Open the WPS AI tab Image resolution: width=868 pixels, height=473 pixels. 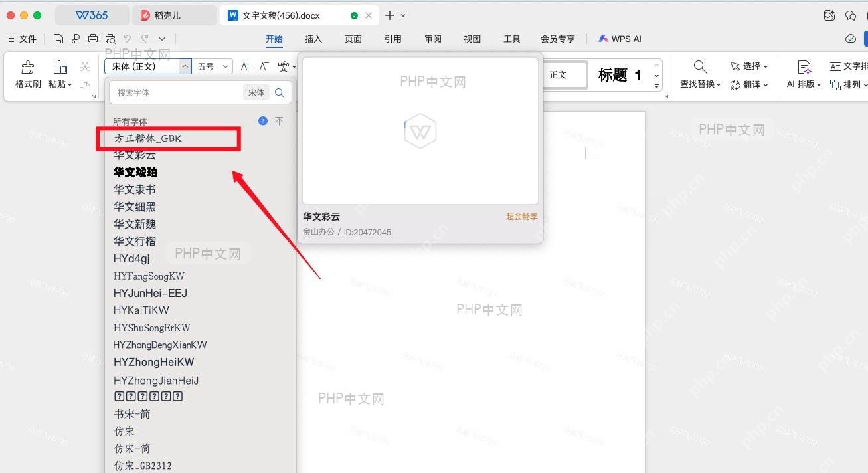[620, 39]
